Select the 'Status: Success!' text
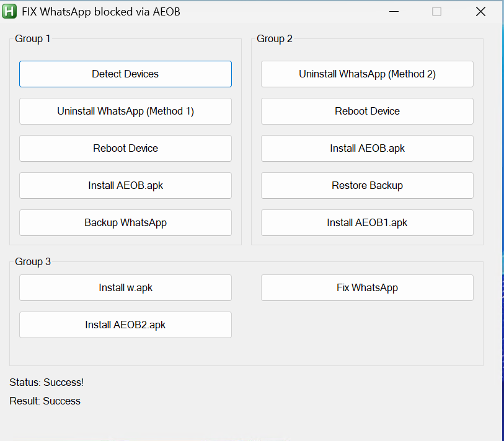This screenshot has height=441, width=504. [x=46, y=382]
